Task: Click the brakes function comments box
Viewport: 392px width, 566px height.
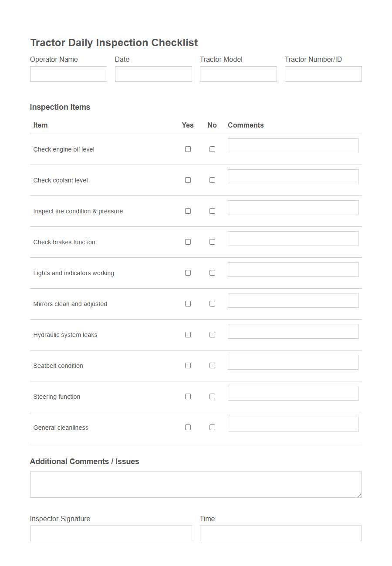Action: point(293,238)
